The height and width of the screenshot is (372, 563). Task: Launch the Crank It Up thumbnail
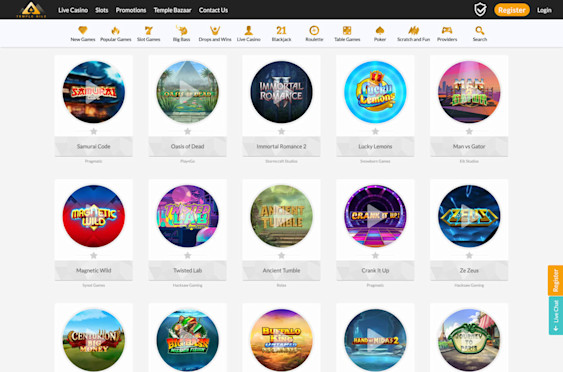coord(375,216)
